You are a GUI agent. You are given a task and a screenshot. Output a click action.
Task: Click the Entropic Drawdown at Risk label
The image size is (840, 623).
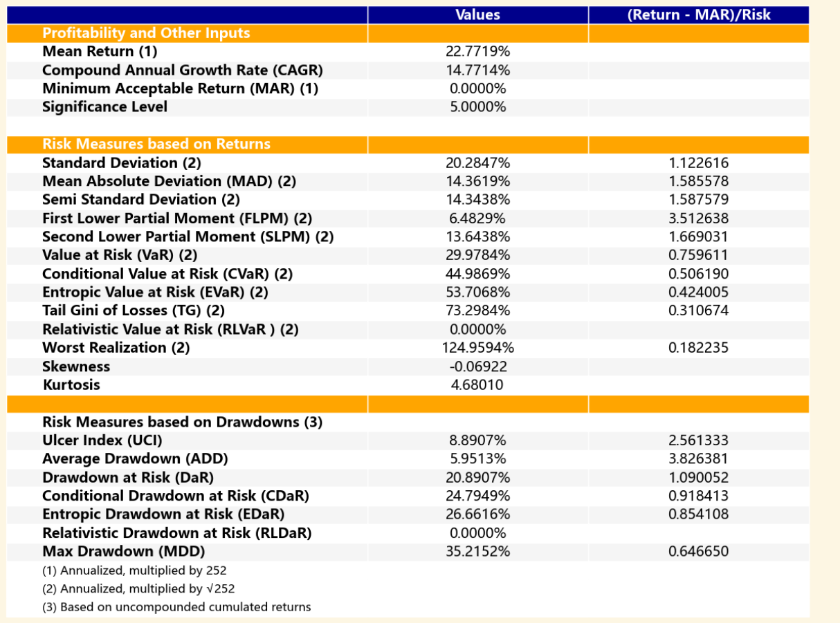[163, 514]
